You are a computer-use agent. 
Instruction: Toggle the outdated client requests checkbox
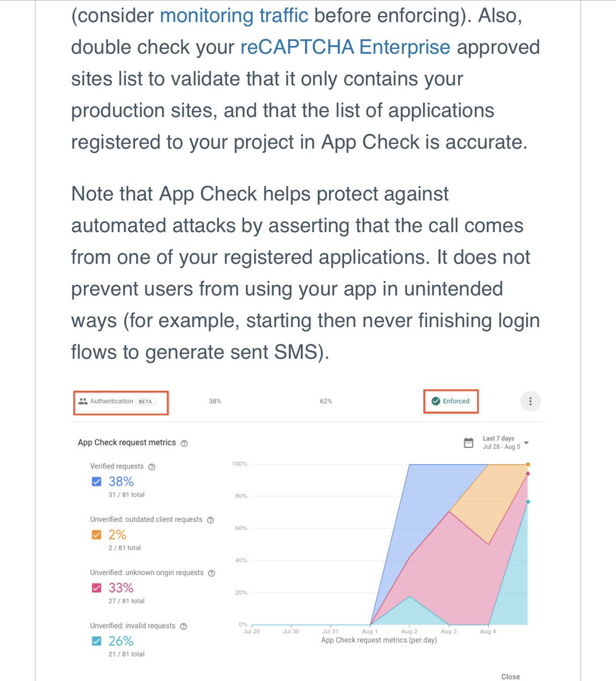pos(97,535)
